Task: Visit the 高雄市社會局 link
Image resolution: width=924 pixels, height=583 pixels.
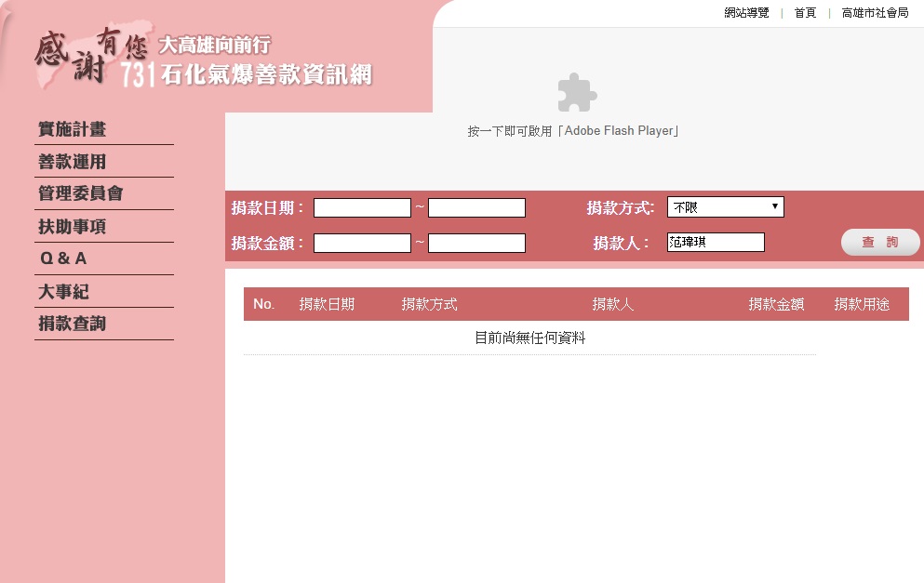Action: point(875,13)
